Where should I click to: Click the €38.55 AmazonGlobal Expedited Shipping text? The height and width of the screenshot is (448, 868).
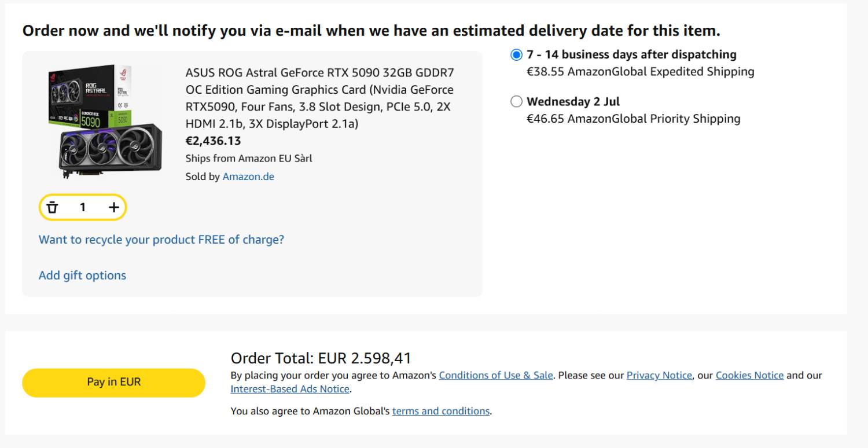click(x=641, y=72)
